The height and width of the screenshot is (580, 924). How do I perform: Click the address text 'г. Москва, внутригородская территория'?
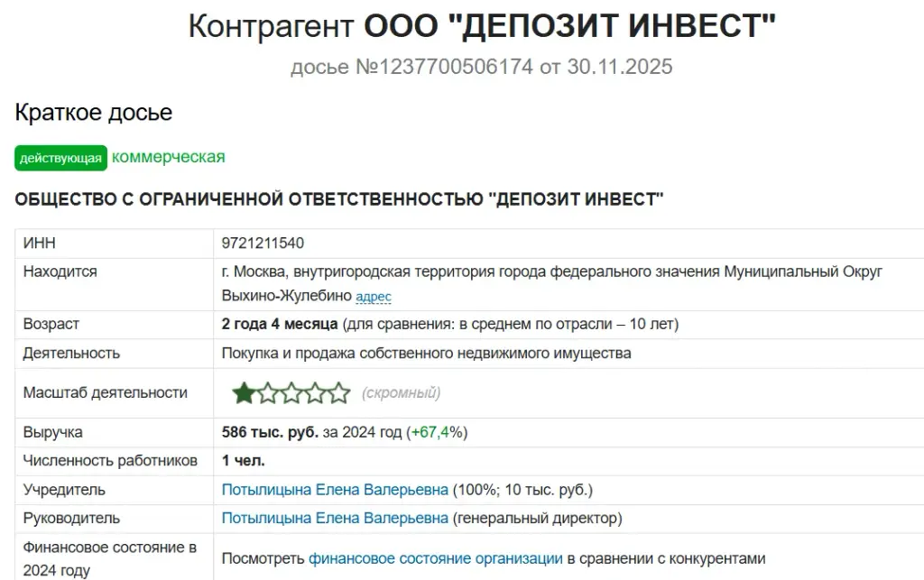pyautogui.click(x=357, y=272)
